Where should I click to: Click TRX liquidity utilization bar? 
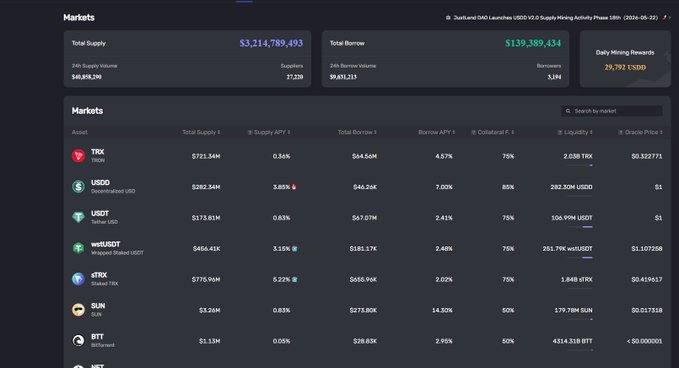tap(580, 165)
